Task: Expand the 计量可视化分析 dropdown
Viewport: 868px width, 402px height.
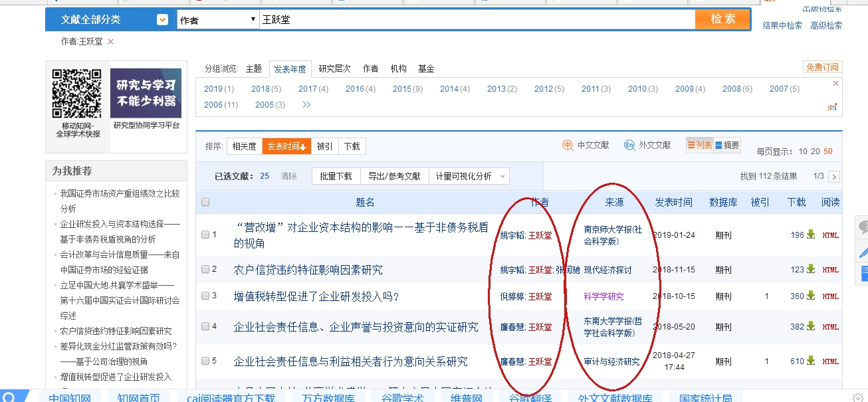Action: click(x=502, y=177)
